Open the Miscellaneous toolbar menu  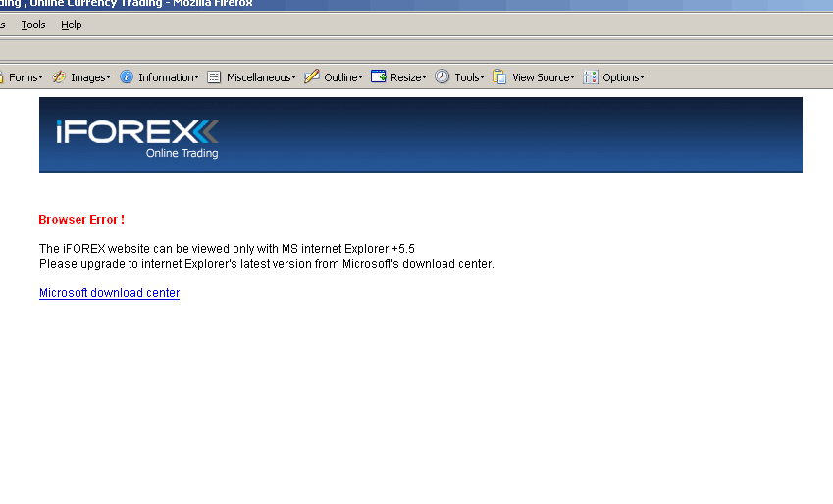pyautogui.click(x=261, y=77)
